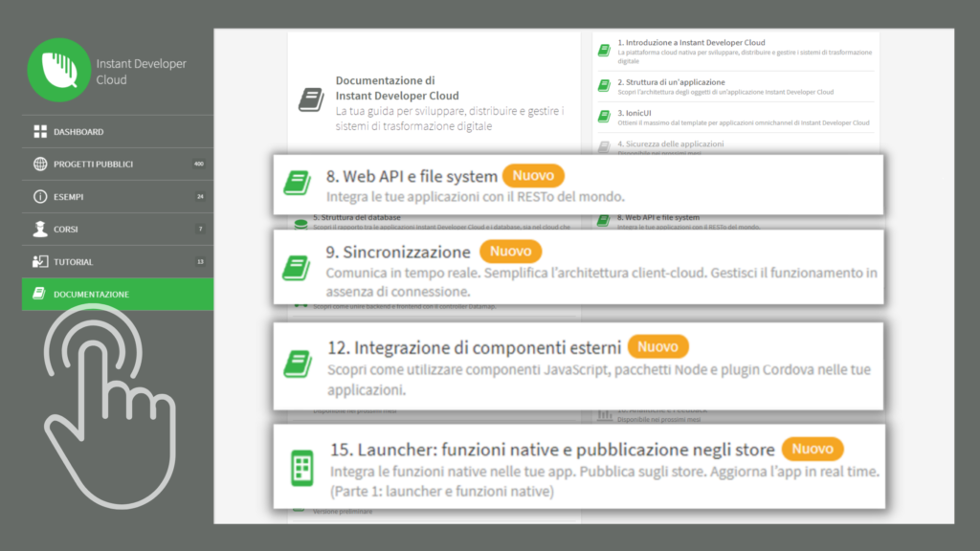Click the Corsi person icon
Screen dimensions: 980x551
click(40, 230)
